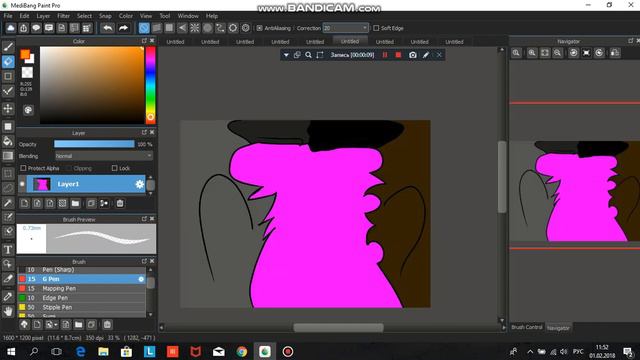The width and height of the screenshot is (640, 360).
Task: Open the Snap menu
Action: point(105,16)
